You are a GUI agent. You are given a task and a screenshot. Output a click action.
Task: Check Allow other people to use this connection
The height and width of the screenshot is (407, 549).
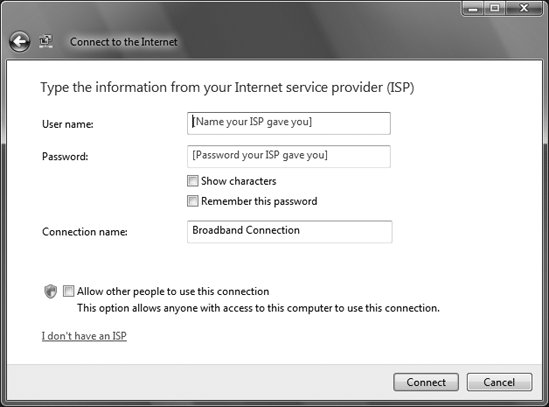[69, 291]
